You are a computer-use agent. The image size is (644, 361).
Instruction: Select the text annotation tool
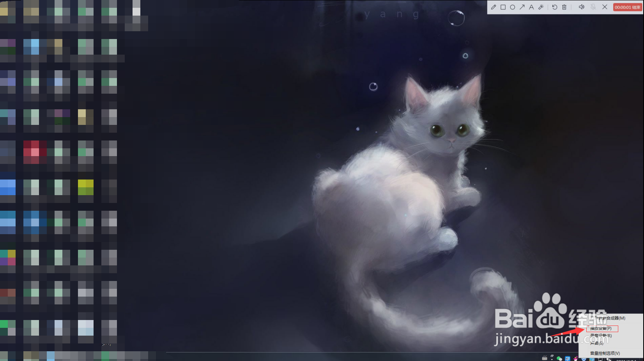(x=531, y=7)
